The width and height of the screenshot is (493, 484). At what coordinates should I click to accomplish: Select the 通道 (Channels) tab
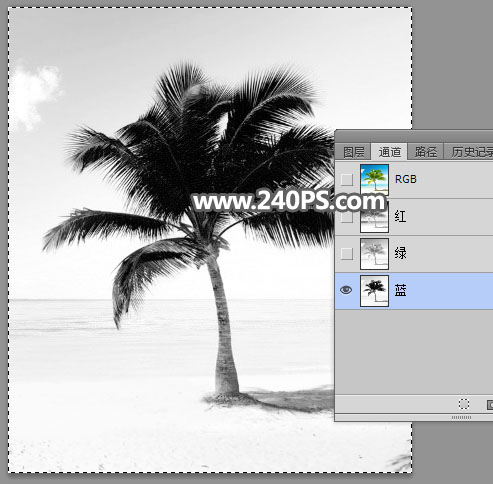[x=390, y=152]
